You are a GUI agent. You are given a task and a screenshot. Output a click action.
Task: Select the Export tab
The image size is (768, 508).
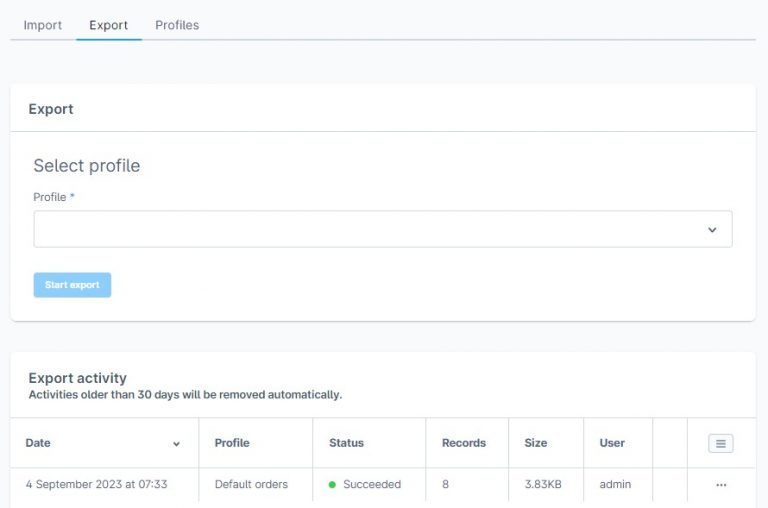pyautogui.click(x=108, y=25)
